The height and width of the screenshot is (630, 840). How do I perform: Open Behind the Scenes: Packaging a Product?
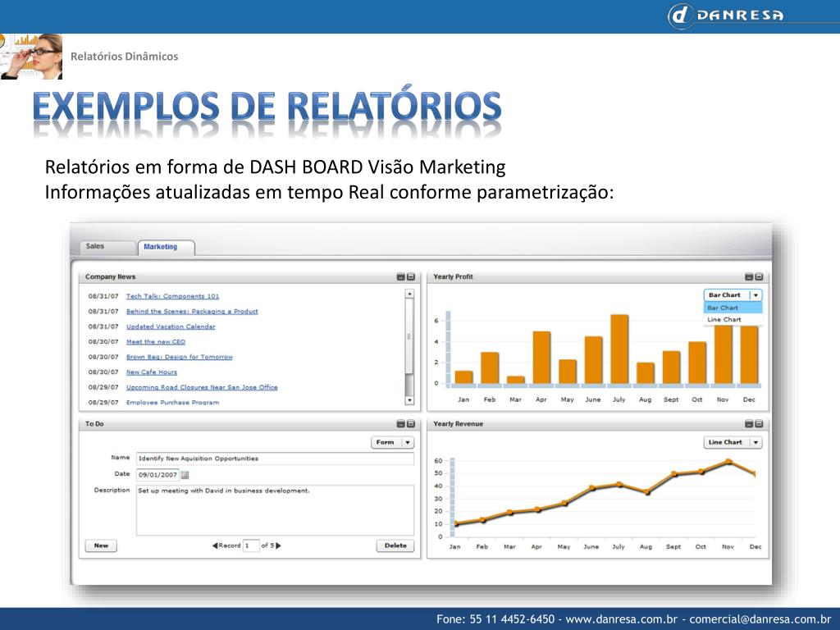point(192,311)
